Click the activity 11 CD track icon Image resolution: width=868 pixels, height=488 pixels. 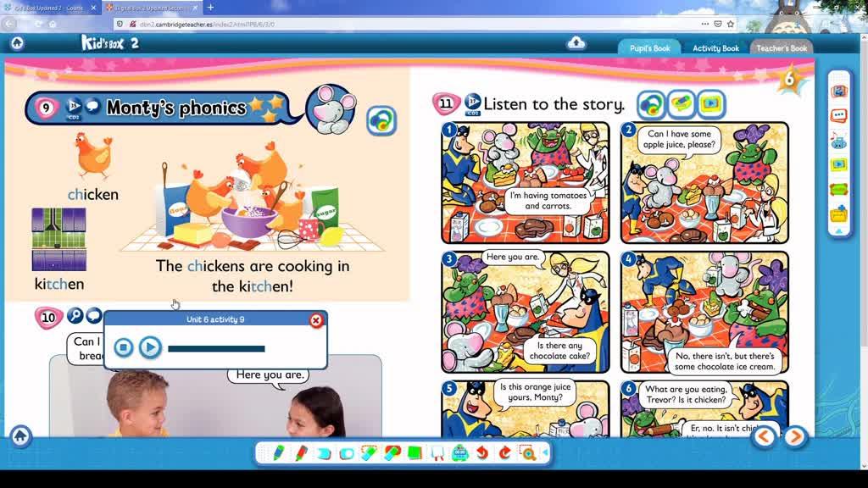tap(472, 103)
